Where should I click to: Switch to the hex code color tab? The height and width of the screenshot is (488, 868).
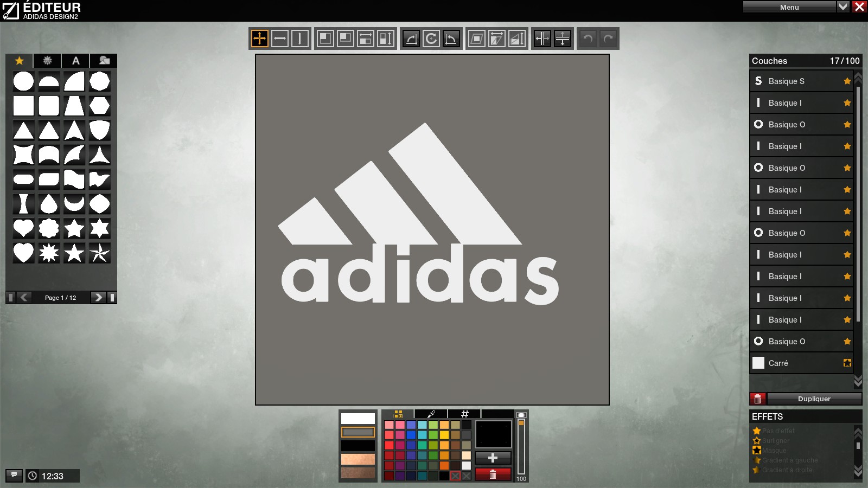(464, 414)
